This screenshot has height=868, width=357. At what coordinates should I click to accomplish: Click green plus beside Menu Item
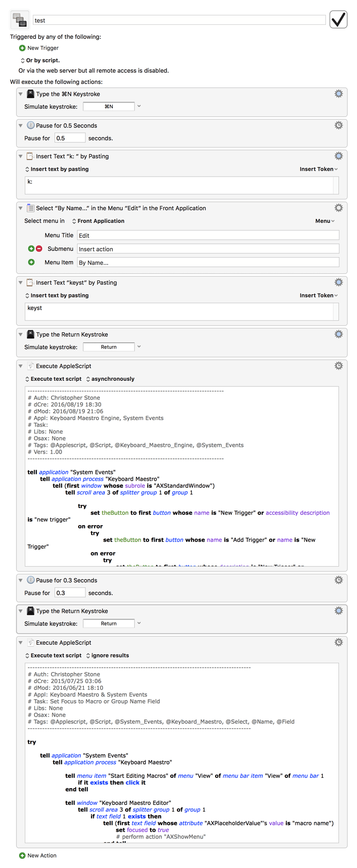point(31,262)
